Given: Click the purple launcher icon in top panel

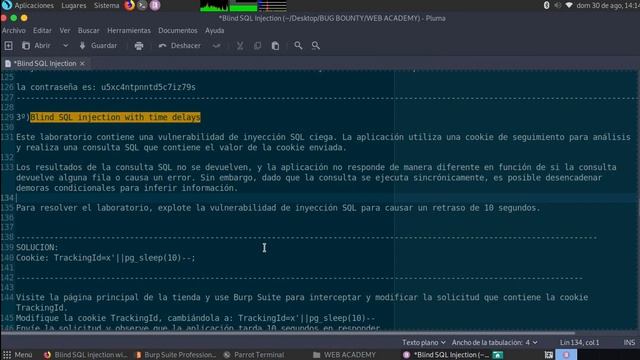Looking at the screenshot, I should click(x=155, y=5).
